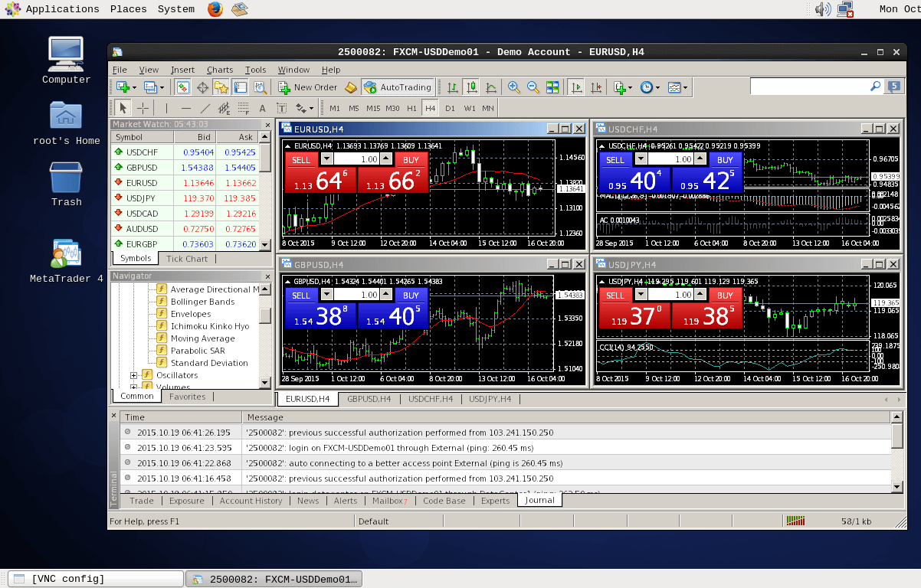Open volume dropdown on GBPUSD chart
The height and width of the screenshot is (588, 921).
pyautogui.click(x=327, y=295)
